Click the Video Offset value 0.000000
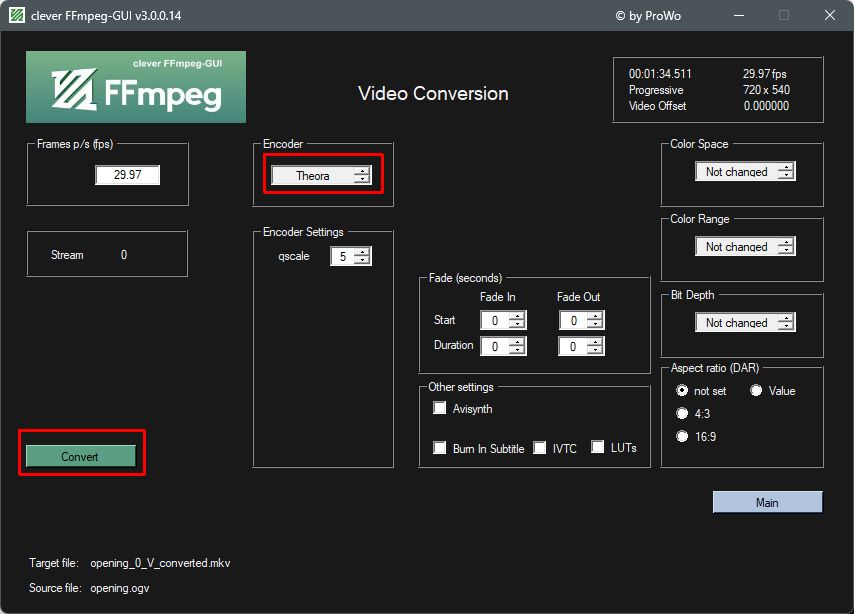The image size is (854, 614). click(x=766, y=106)
